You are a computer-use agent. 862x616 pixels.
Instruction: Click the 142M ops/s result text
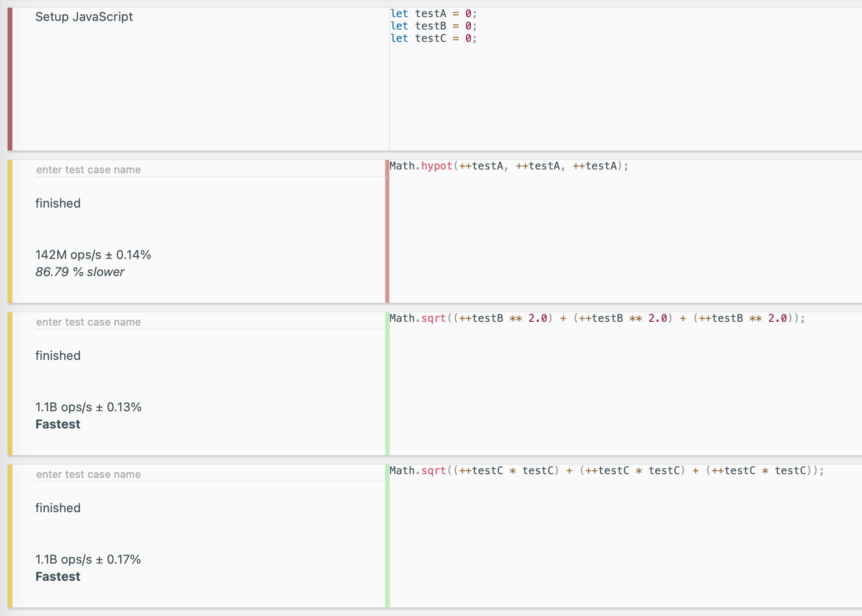93,255
